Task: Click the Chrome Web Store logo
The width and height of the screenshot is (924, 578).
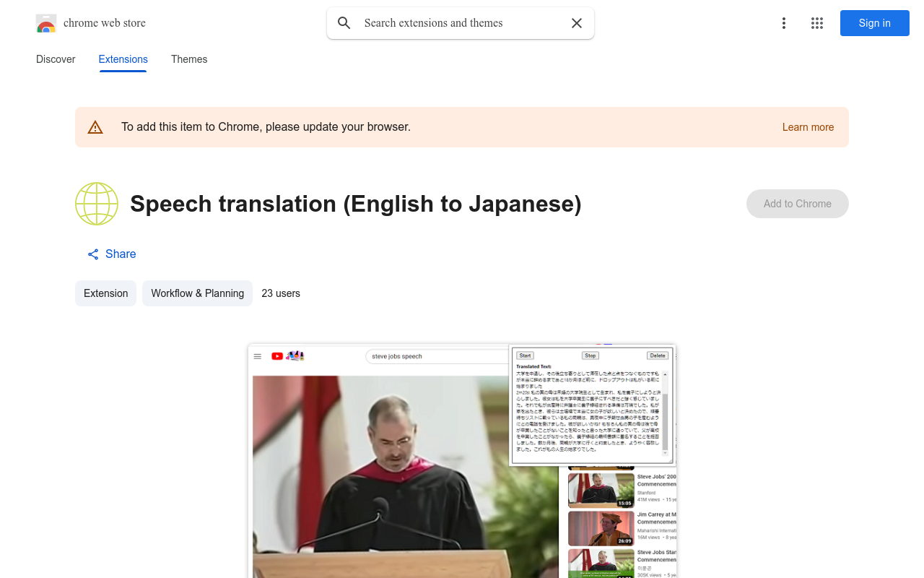Action: point(46,23)
